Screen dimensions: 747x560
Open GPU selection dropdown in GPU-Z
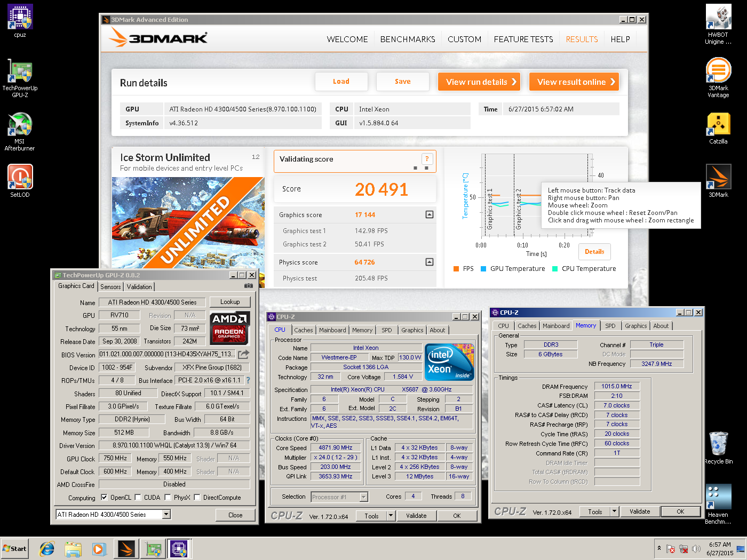tap(166, 515)
